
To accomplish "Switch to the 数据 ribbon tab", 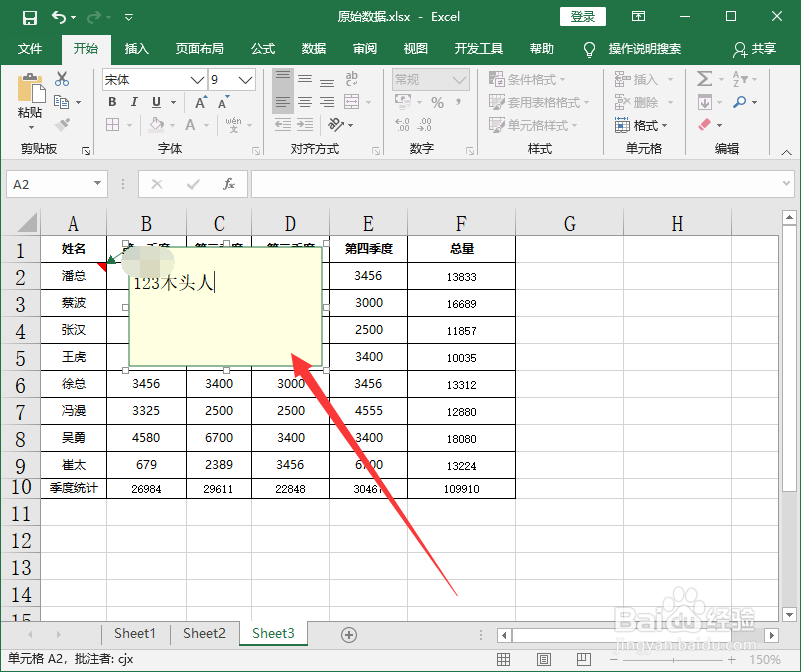I will point(314,49).
